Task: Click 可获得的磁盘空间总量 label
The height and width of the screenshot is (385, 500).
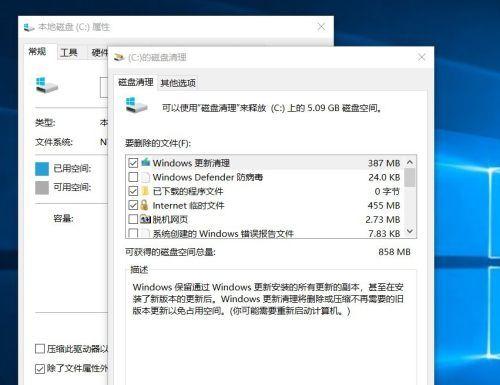Action: [170, 252]
